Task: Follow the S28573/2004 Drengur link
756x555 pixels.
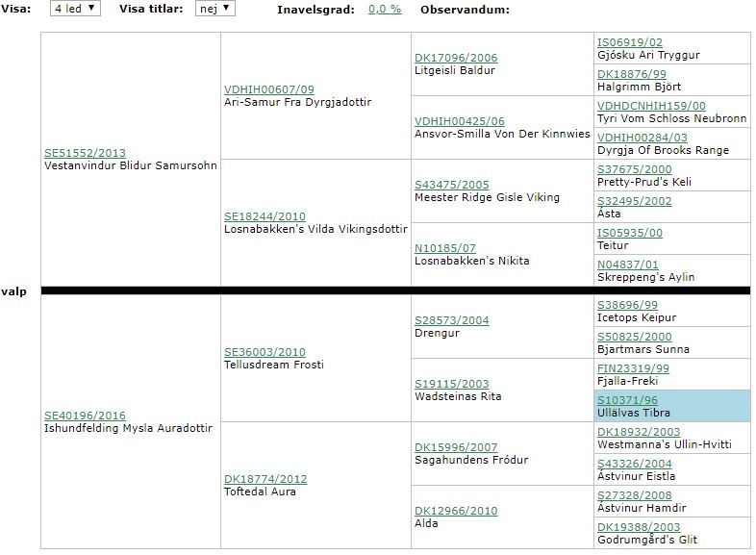Action: (451, 320)
